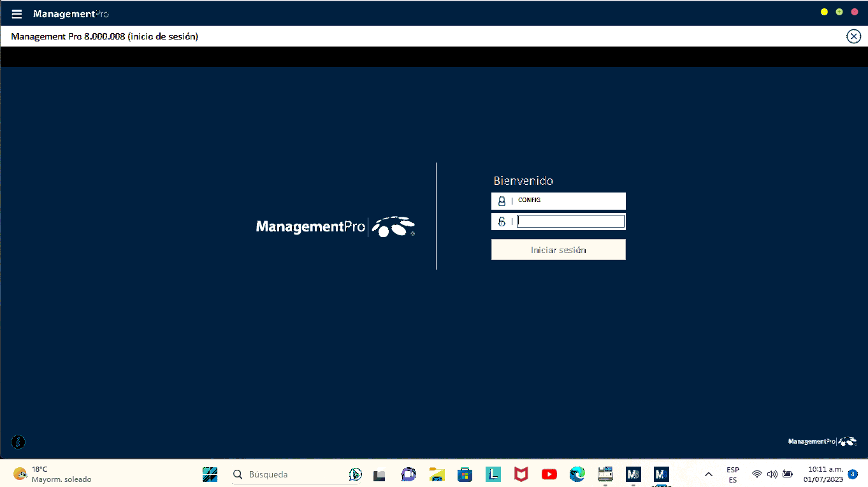Screen dimensions: 868x487
Task: Focus the empty password input field
Action: [570, 221]
